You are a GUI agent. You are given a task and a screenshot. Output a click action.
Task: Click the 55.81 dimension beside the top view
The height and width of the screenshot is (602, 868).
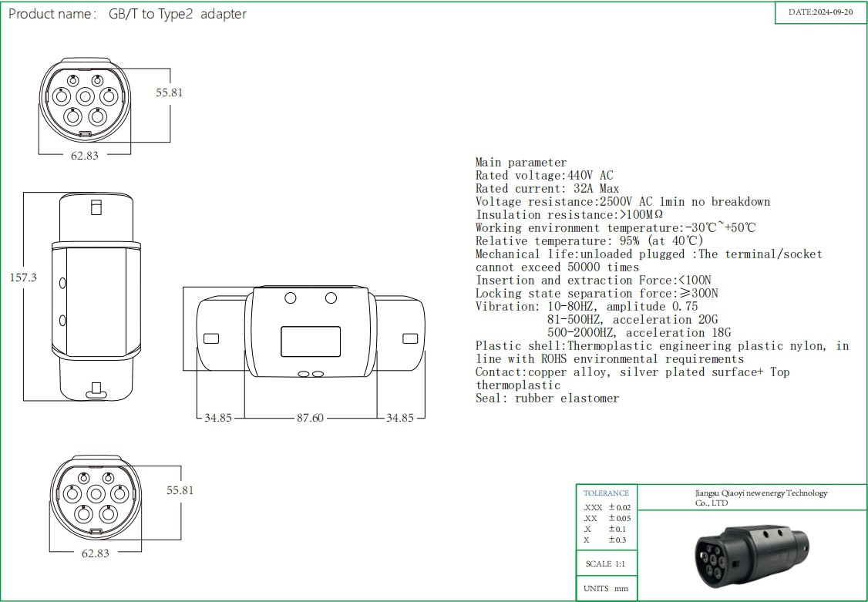click(x=170, y=92)
